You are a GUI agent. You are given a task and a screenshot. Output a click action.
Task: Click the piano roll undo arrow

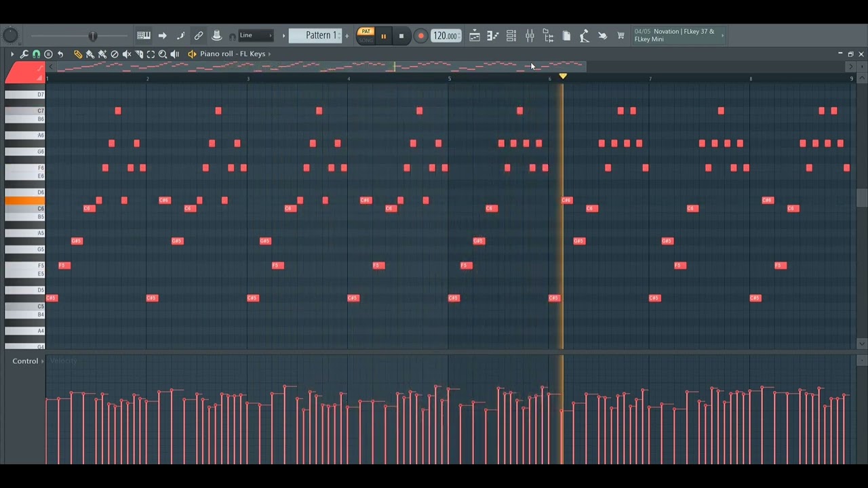60,54
